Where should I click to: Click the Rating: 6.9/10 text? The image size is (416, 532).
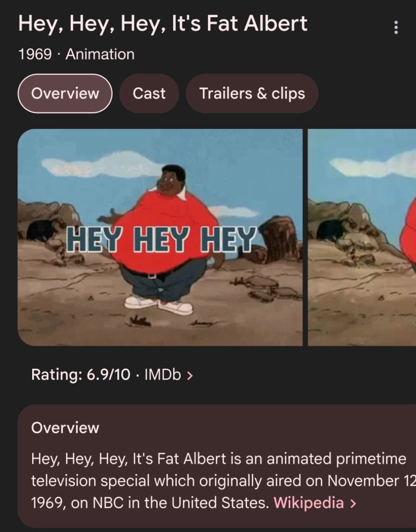81,374
